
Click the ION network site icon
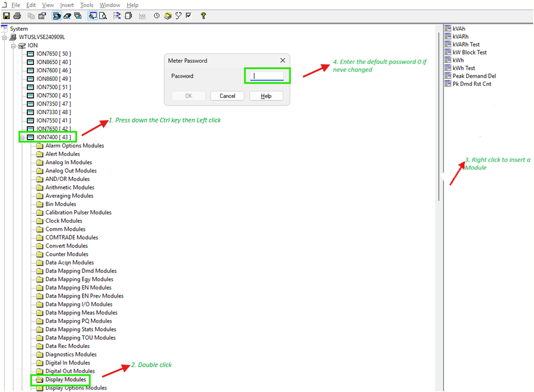pyautogui.click(x=22, y=46)
